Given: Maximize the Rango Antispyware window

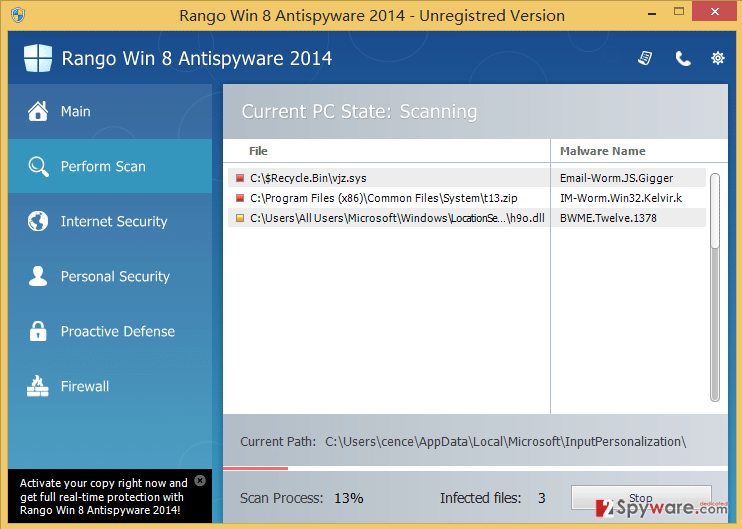Looking at the screenshot, I should [679, 11].
